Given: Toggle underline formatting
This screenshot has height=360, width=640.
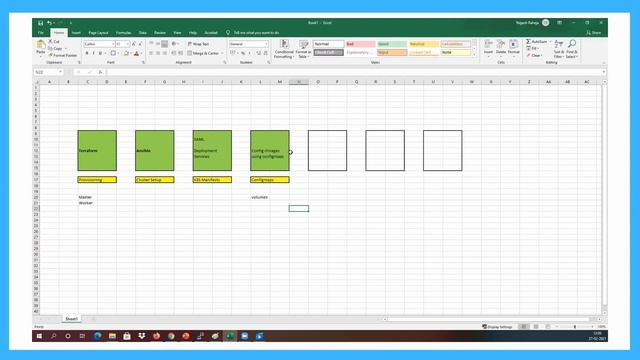Looking at the screenshot, I should 100,53.
